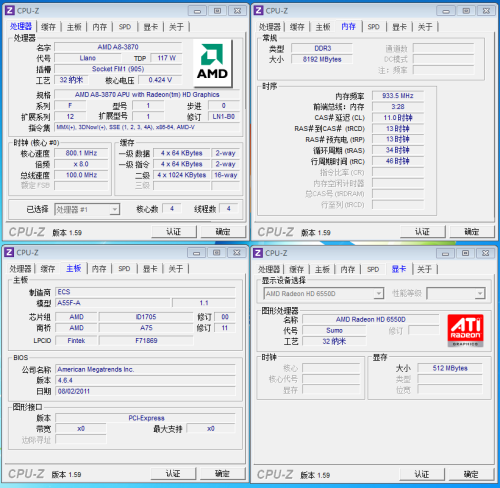Click the mainboard model field A55F-A
This screenshot has height=488, width=500.
click(113, 303)
